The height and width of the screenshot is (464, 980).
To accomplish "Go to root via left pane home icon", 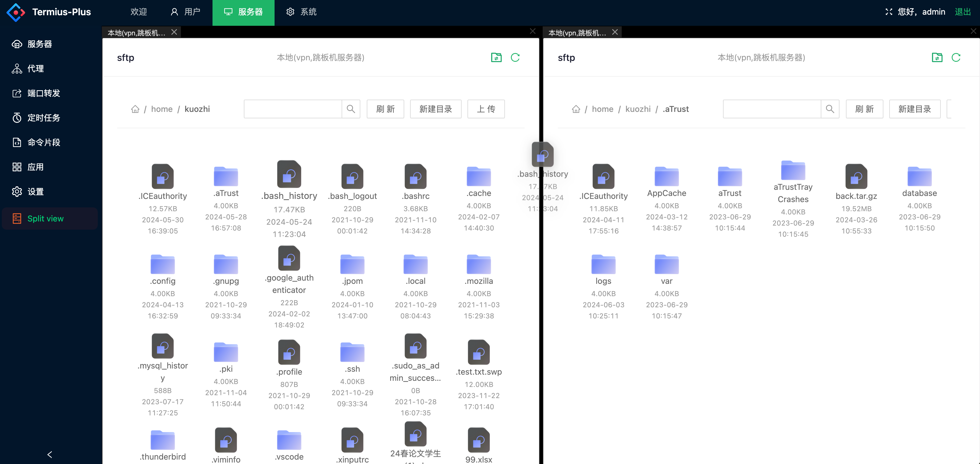I will tap(135, 109).
